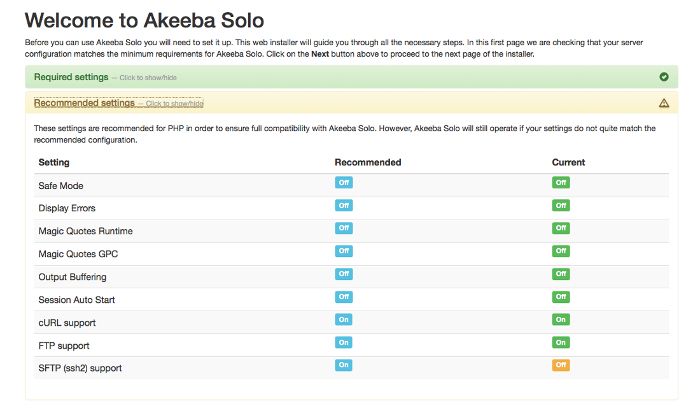Click the current Off badge for Magic Quotes Runtime

(x=561, y=228)
